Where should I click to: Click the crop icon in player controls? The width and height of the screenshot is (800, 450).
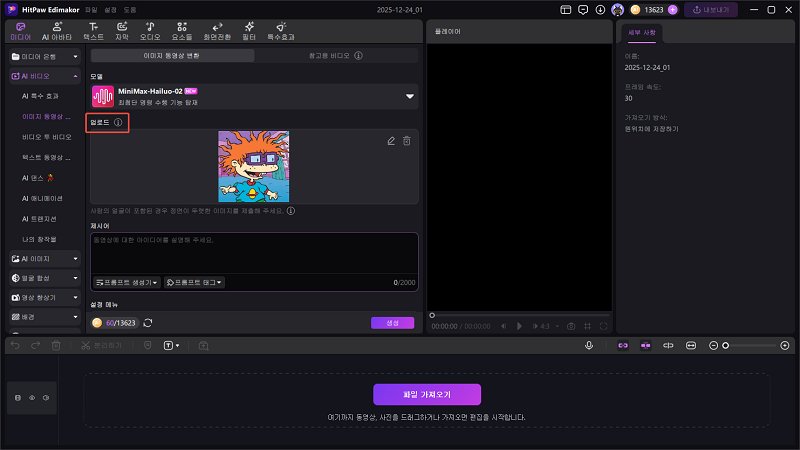587,326
